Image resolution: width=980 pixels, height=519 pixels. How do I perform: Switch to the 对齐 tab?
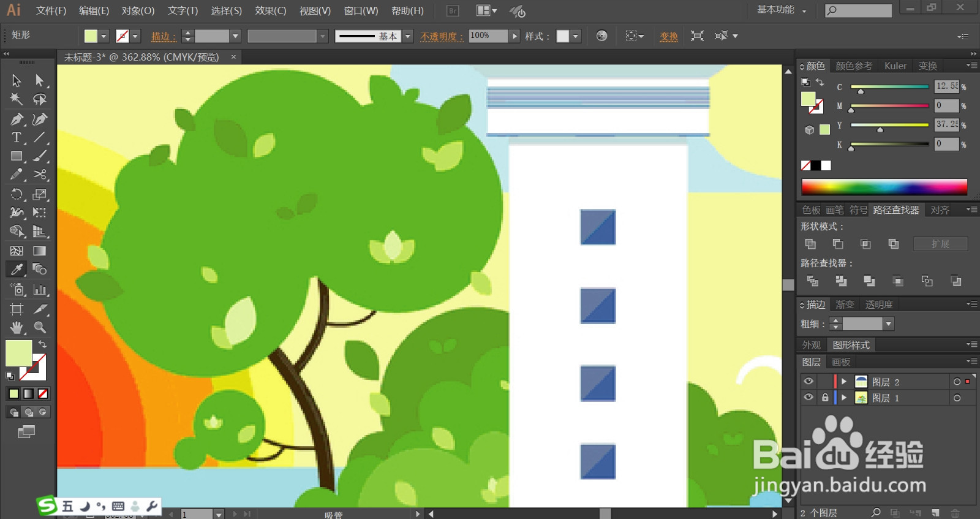pos(940,210)
